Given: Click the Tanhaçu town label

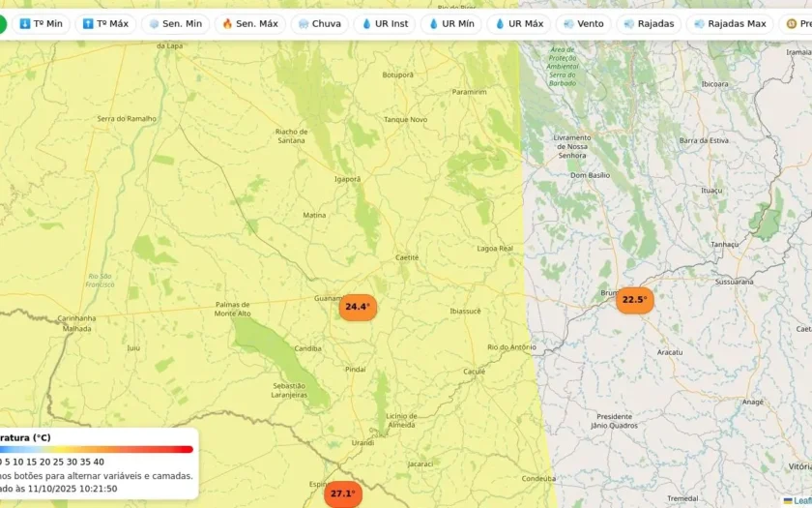Looking at the screenshot, I should pyautogui.click(x=724, y=244).
